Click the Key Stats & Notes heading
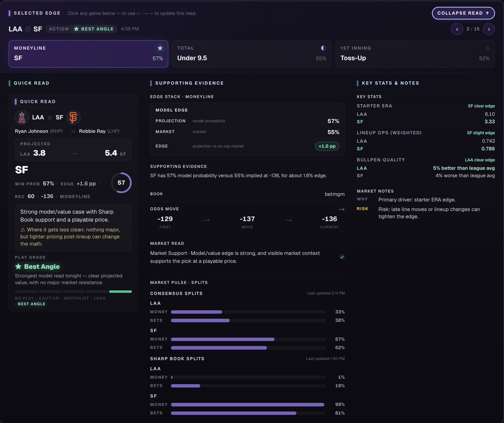504x423 pixels. pos(391,83)
